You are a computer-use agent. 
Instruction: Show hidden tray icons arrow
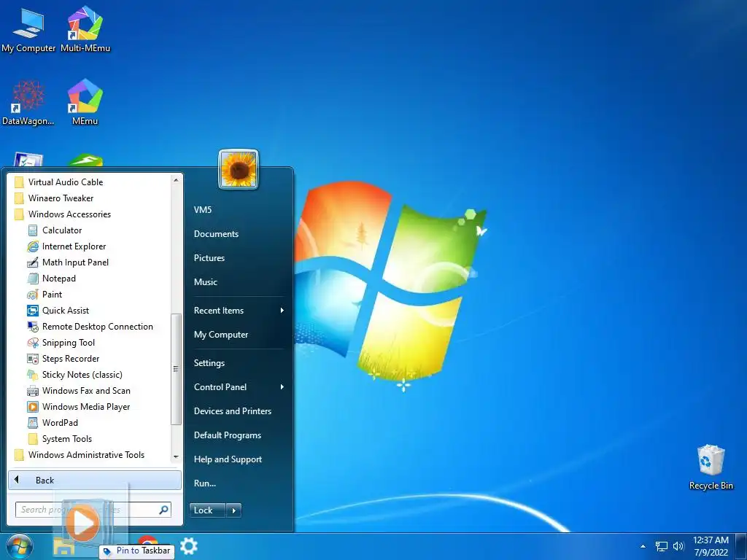[x=643, y=546]
